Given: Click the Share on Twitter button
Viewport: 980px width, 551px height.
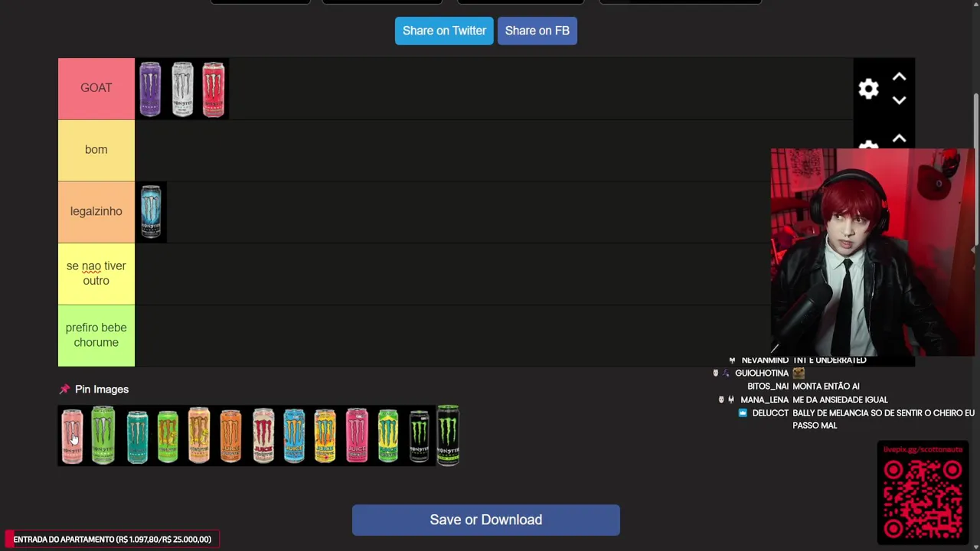Looking at the screenshot, I should (x=444, y=31).
